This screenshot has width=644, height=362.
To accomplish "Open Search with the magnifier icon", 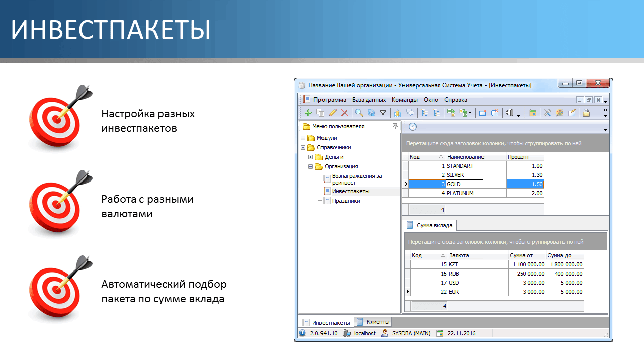I will [359, 113].
